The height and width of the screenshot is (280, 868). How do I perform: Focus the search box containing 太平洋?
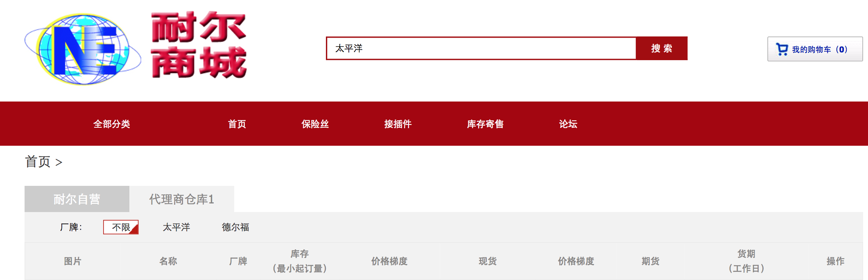(x=481, y=48)
